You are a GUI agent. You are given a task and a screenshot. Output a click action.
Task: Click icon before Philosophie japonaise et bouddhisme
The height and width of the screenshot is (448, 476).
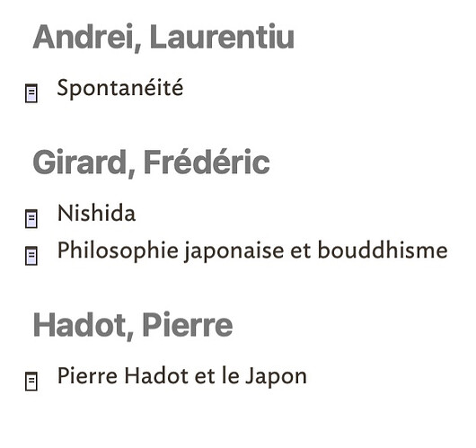[x=31, y=256]
